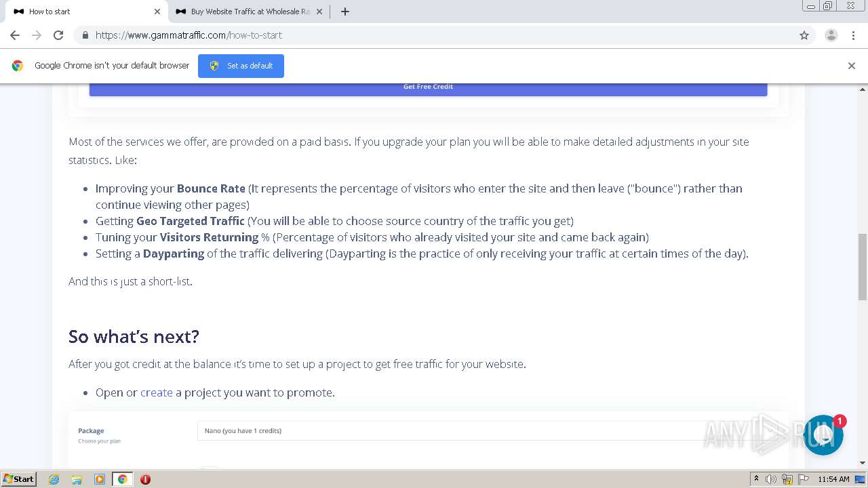The image size is (868, 488).
Task: Open the Chrome three-dot menu
Action: pyautogui.click(x=854, y=35)
